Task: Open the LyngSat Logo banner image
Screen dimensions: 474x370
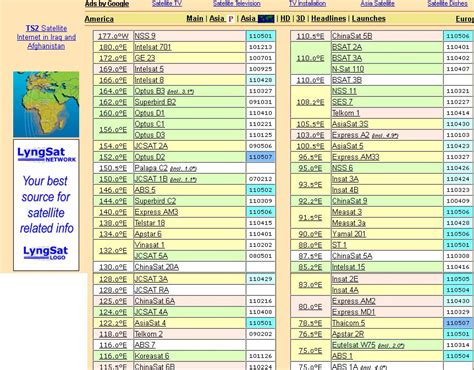Action: (x=45, y=252)
